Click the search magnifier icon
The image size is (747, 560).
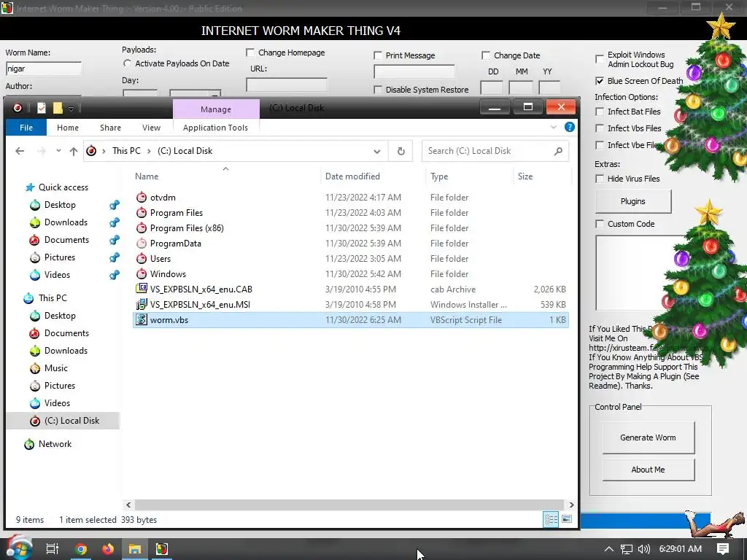point(558,151)
